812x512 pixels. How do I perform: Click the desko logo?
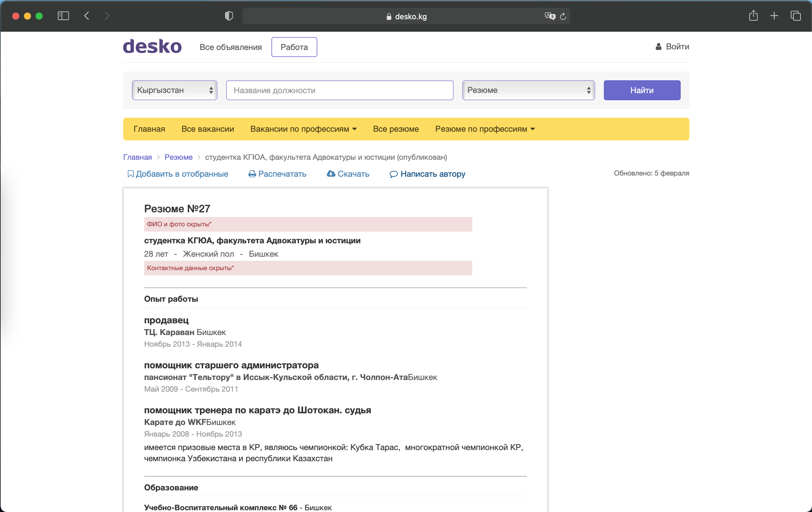(152, 46)
